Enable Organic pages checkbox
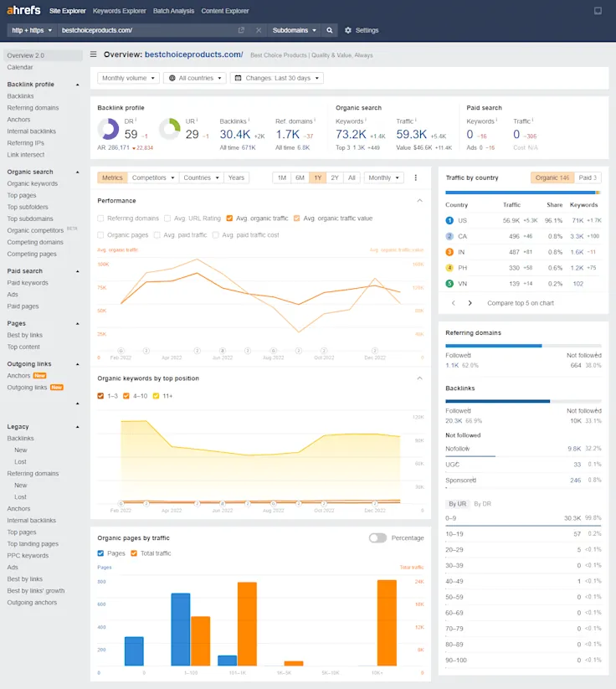 [x=100, y=234]
